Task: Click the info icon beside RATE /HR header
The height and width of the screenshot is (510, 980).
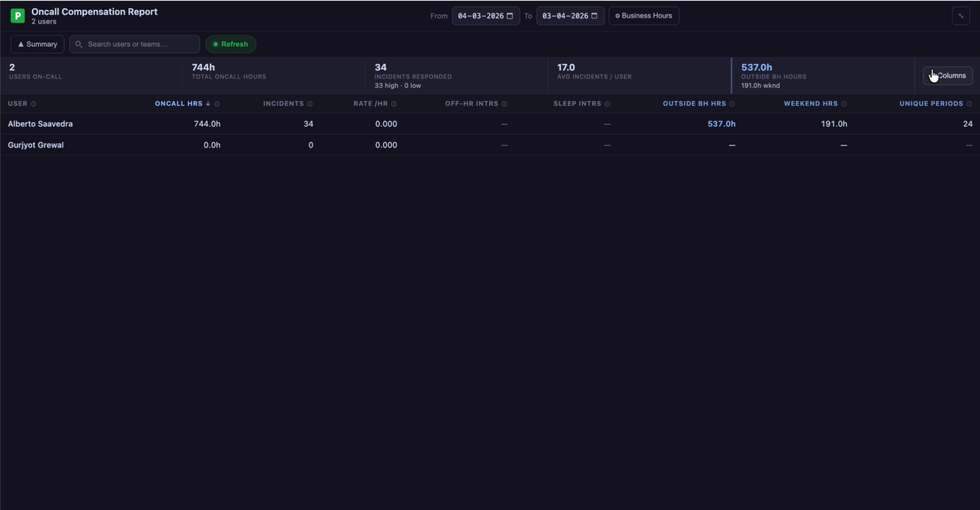Action: point(394,104)
